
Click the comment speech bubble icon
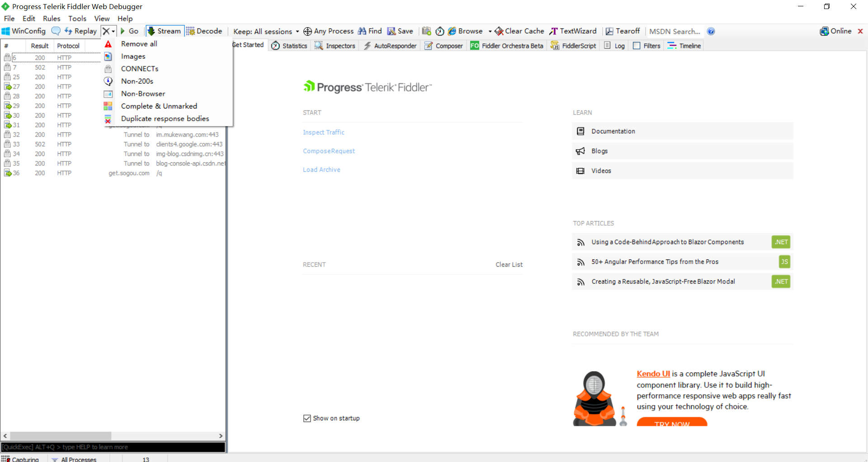(x=56, y=31)
